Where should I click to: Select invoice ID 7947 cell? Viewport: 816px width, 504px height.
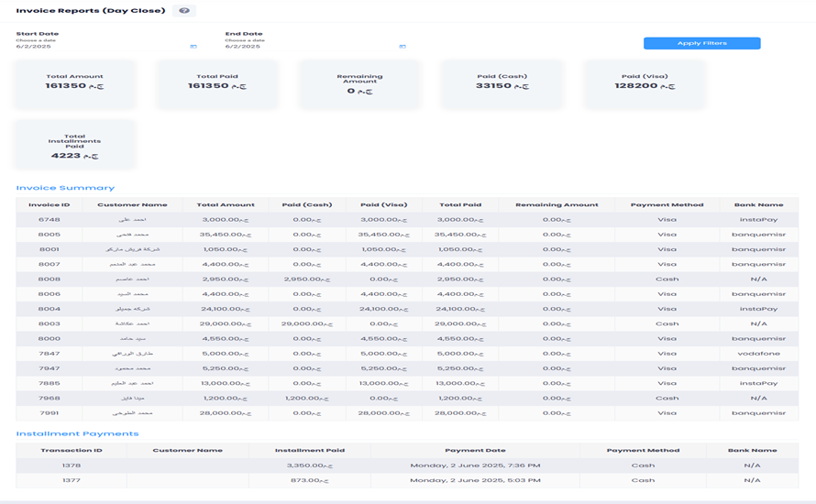click(x=49, y=368)
